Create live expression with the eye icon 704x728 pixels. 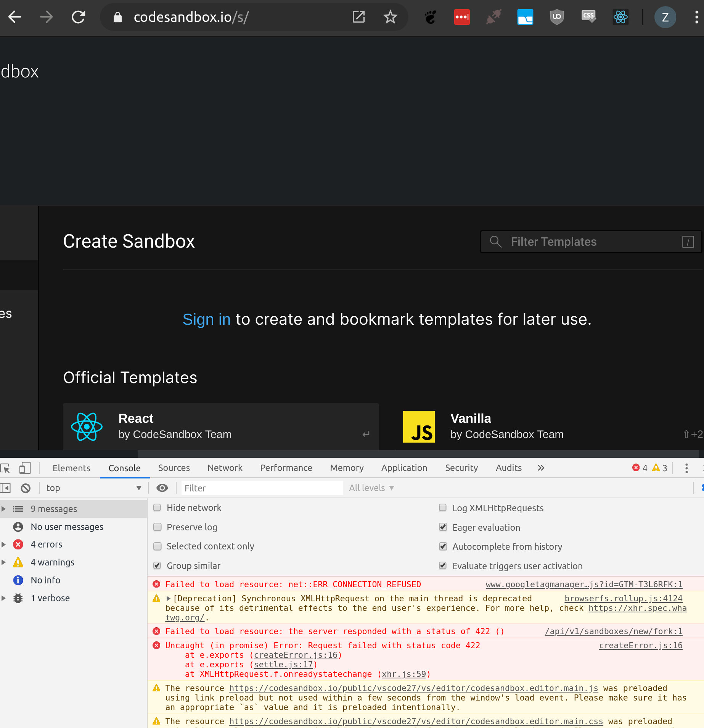click(162, 488)
